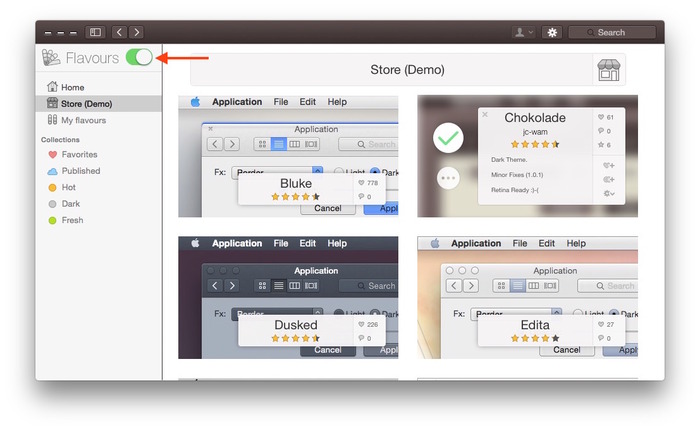The height and width of the screenshot is (431, 700).
Task: Open the Fresh collection
Action: [66, 220]
